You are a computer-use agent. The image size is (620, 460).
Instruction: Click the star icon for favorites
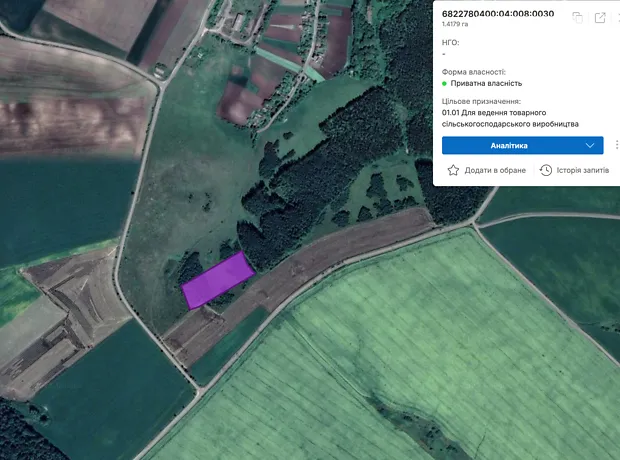click(x=453, y=170)
